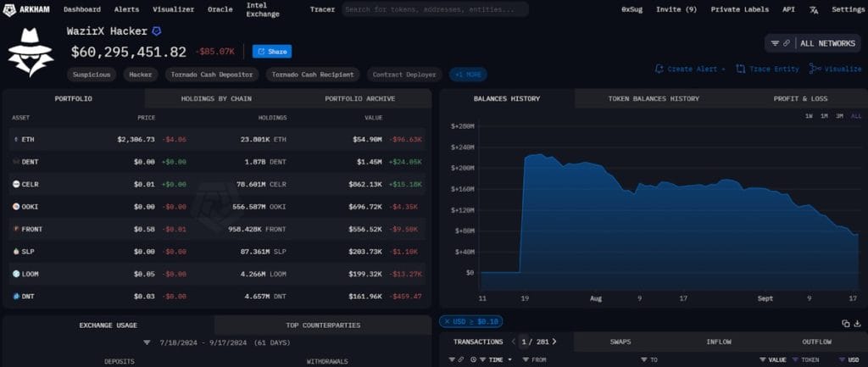
Task: Click the DENT token icon
Action: [16, 162]
